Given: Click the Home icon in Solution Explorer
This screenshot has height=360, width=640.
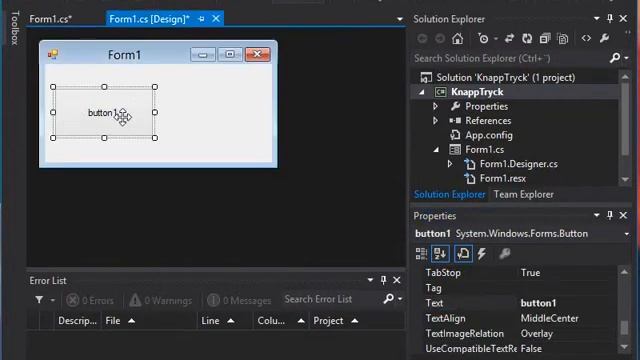Looking at the screenshot, I should (458, 39).
